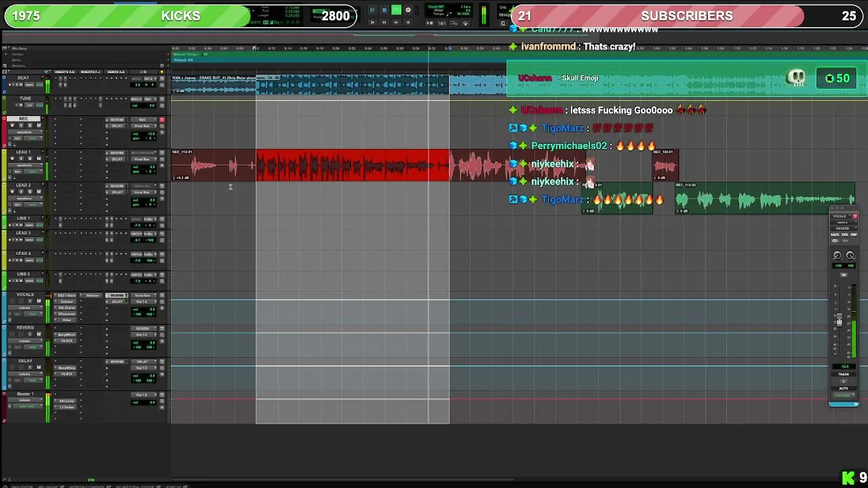Click the SENDS A-E column header
The image size is (868, 488).
[116, 72]
